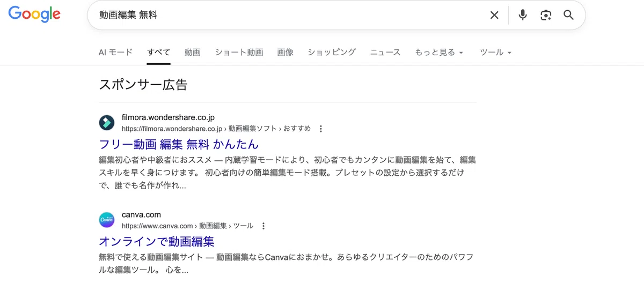Viewport: 644px width, 283px height.
Task: Switch to AI モード tab
Action: [x=115, y=52]
